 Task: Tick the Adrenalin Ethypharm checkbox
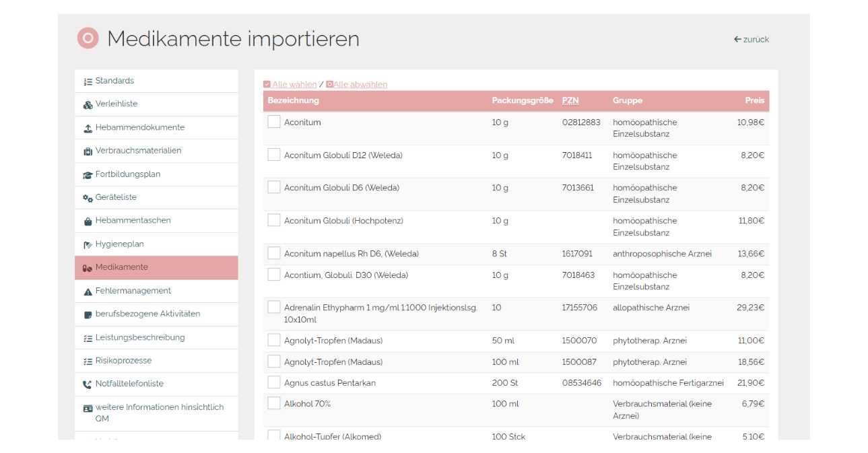274,307
